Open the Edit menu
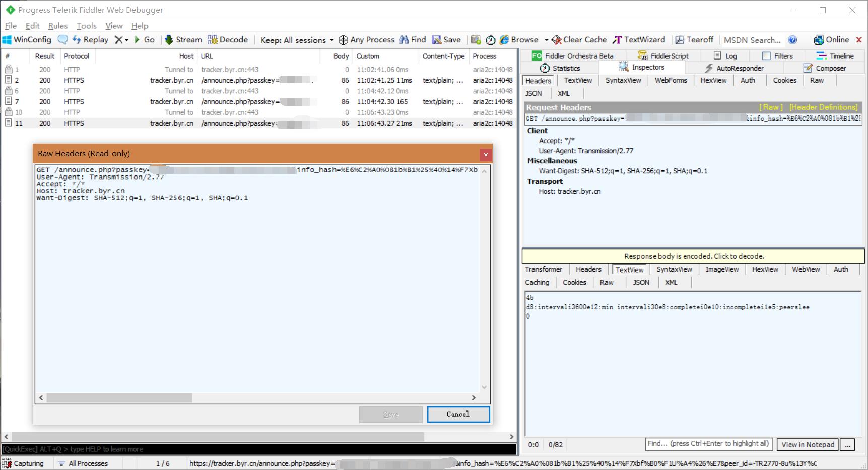 (x=33, y=26)
